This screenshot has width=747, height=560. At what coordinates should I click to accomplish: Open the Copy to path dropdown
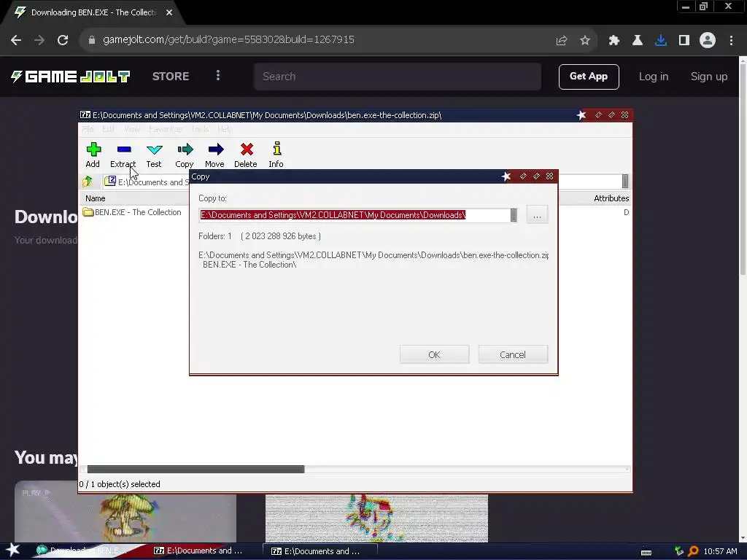[514, 215]
